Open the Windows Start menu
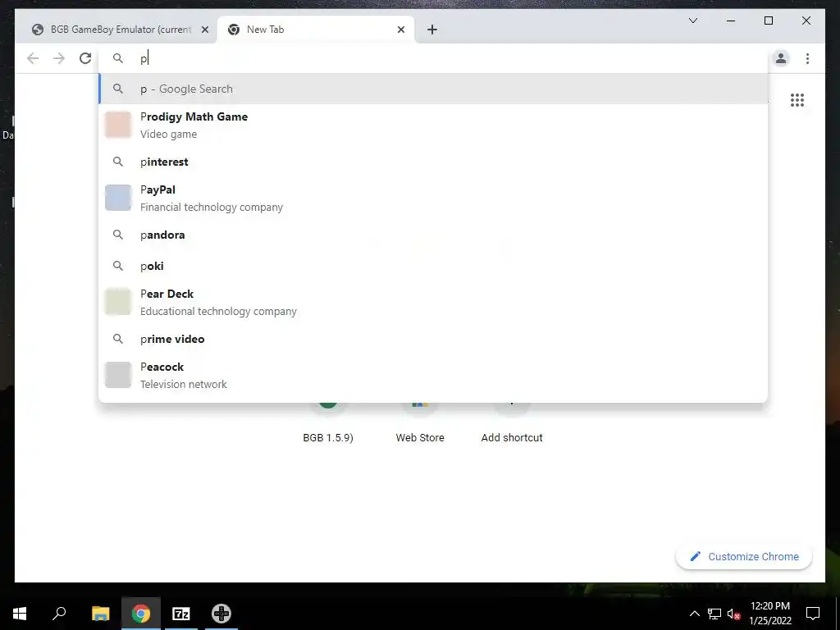840x630 pixels. pos(20,614)
